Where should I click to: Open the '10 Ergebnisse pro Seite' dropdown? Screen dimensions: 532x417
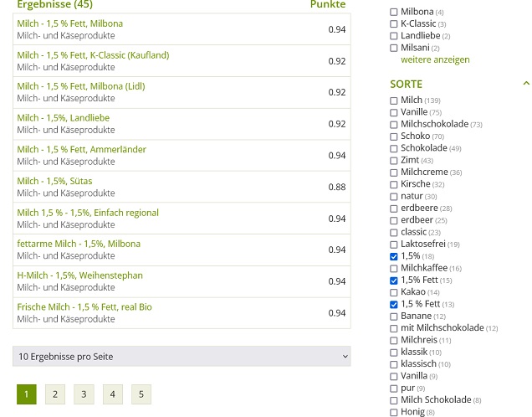(x=182, y=356)
